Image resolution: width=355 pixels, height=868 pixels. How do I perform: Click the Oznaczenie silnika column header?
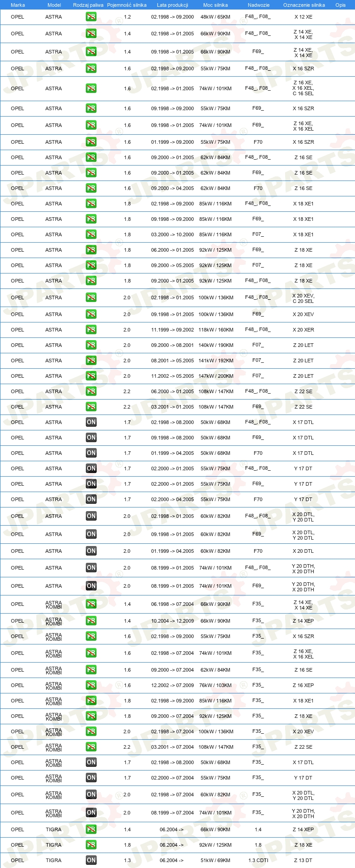304,5
